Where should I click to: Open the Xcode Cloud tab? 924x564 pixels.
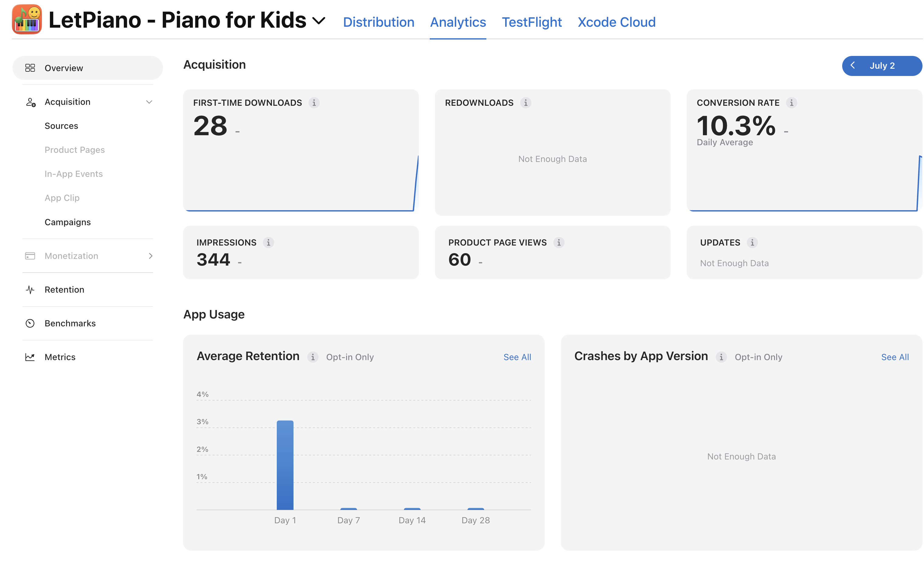617,22
